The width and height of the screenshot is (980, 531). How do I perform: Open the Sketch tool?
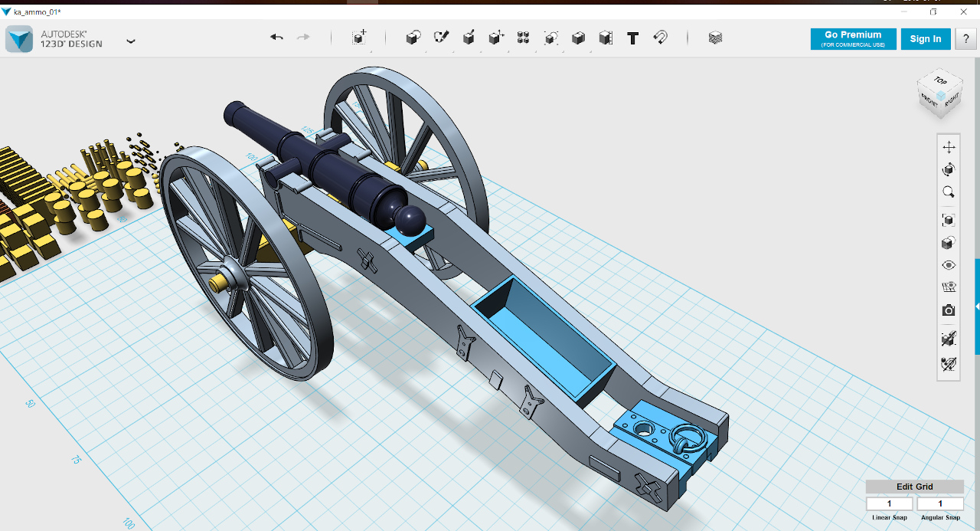[x=441, y=38]
